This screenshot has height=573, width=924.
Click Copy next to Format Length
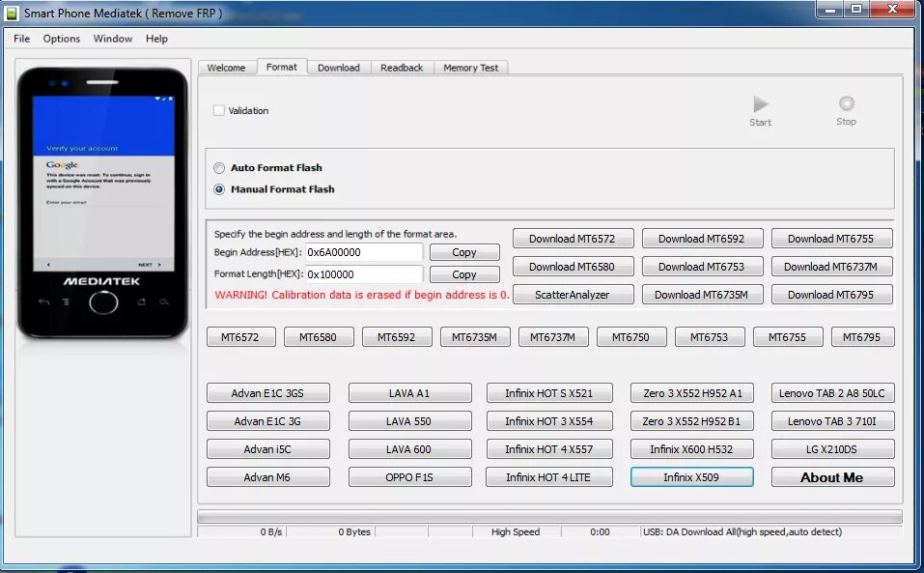464,273
